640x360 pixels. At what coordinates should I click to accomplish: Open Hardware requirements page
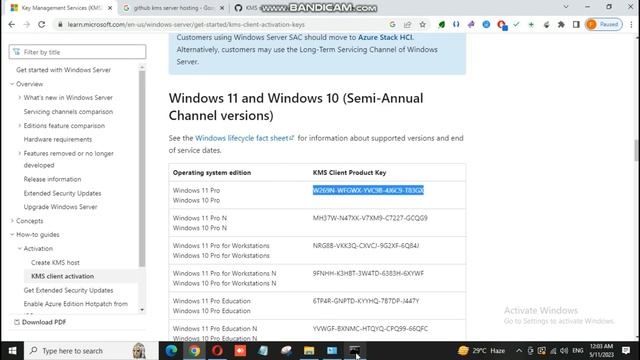tap(58, 139)
